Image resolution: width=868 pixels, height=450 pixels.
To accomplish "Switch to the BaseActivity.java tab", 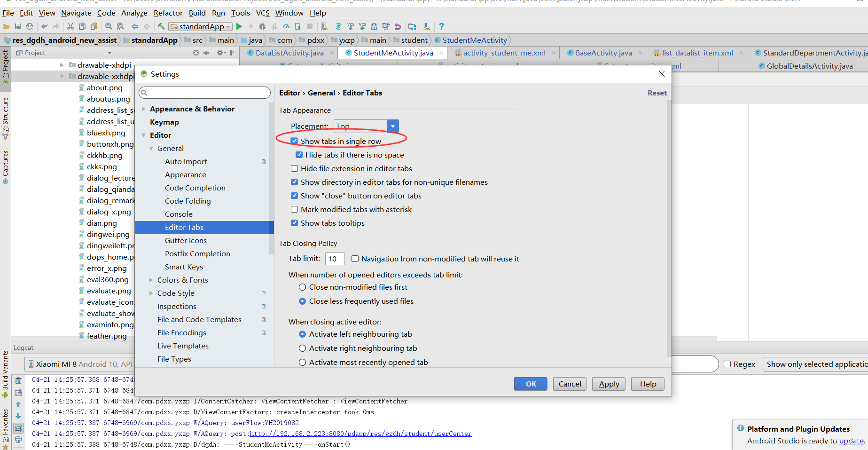I will tap(604, 53).
